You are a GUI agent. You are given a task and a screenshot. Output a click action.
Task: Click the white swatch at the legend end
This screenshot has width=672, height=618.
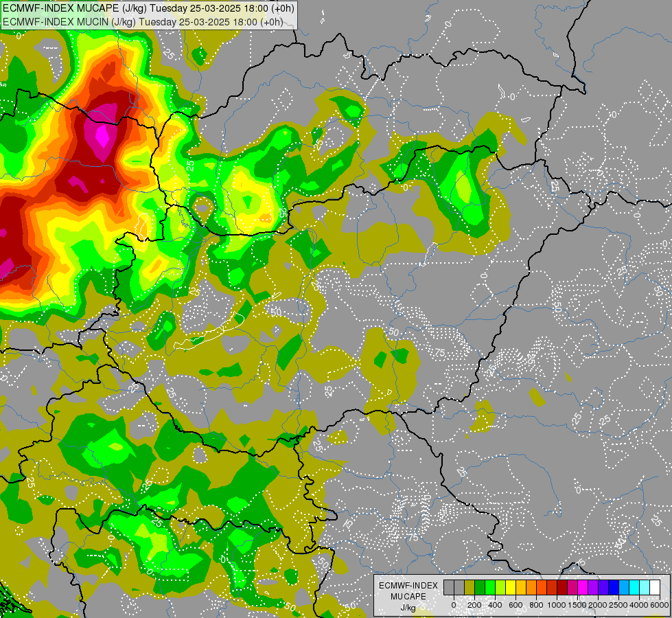(x=656, y=587)
